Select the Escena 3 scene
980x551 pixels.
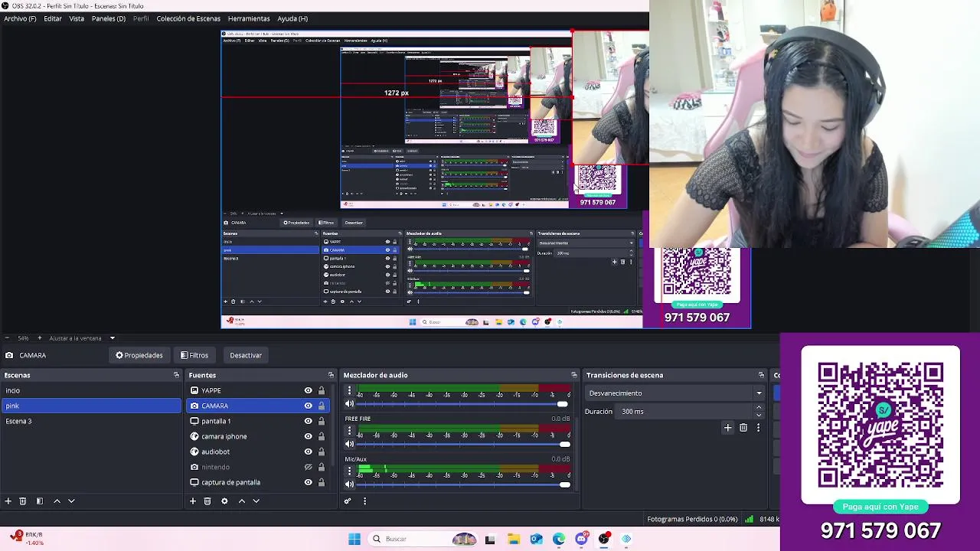coord(91,421)
